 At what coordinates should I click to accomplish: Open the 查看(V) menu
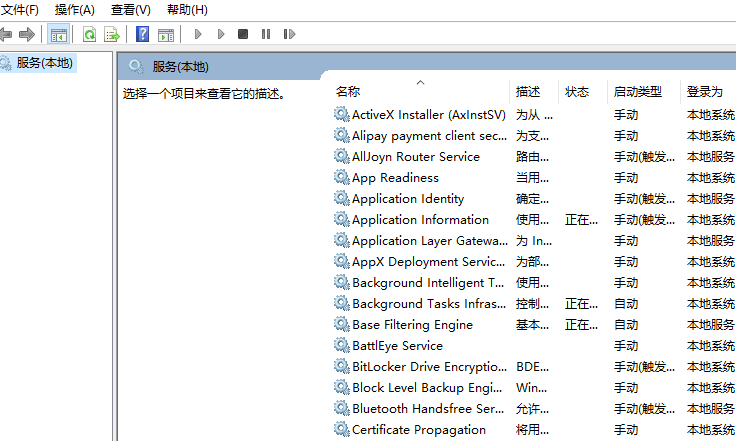pos(131,10)
